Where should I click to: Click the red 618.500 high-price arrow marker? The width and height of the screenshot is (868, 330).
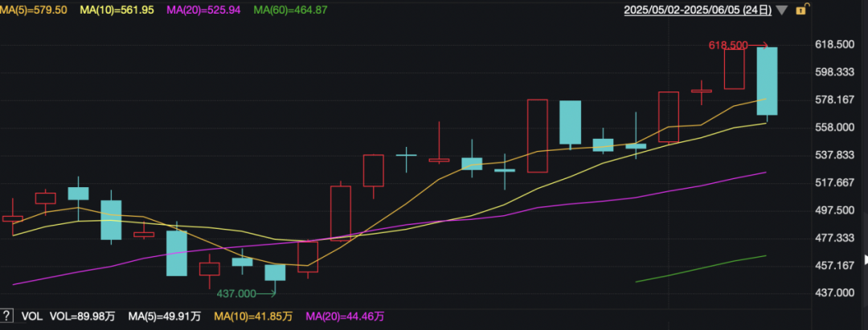coord(739,45)
